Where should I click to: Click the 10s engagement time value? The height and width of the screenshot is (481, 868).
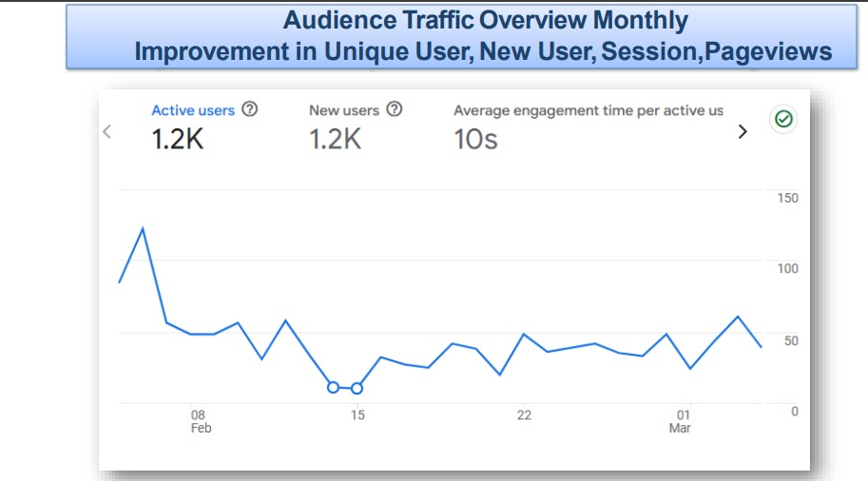[x=475, y=140]
